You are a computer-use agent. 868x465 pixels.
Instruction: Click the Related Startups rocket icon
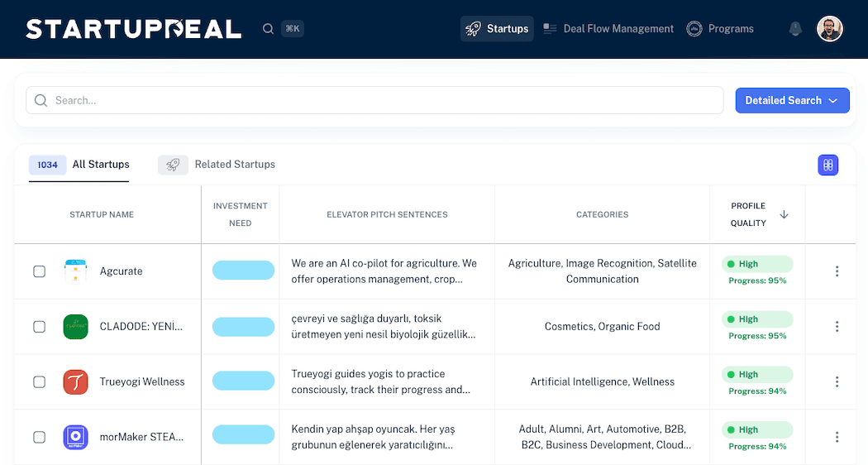(x=173, y=165)
